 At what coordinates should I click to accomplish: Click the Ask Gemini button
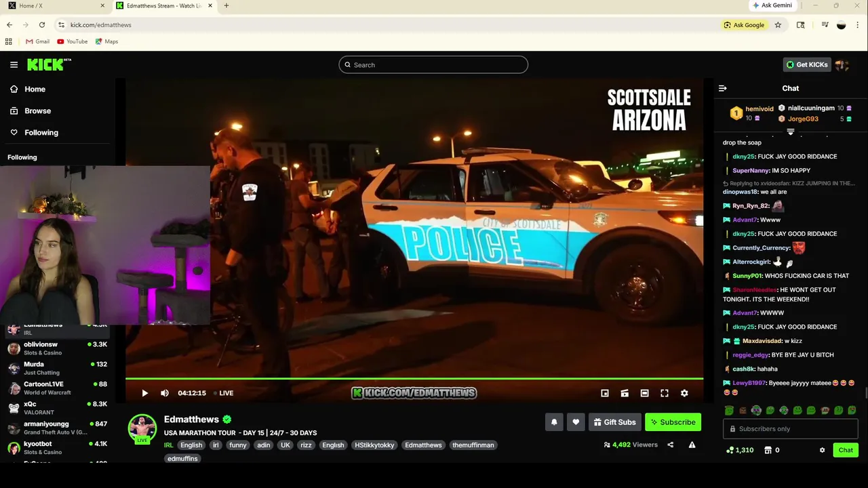[772, 5]
